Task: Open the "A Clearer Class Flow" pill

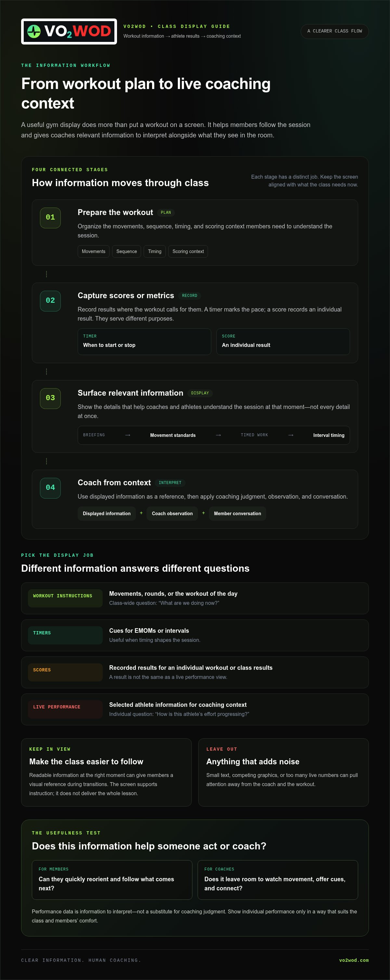Action: pos(334,31)
